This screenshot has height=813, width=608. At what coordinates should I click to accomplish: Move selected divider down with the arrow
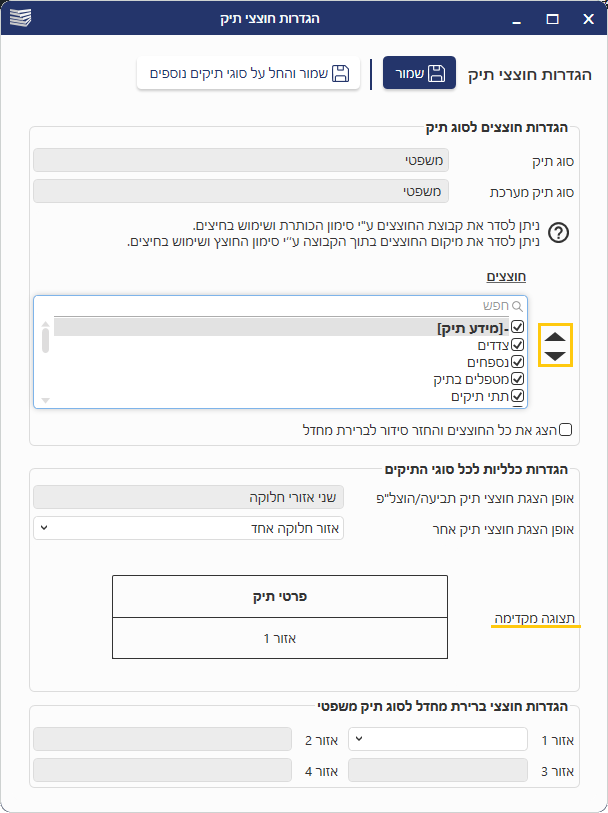coord(555,355)
